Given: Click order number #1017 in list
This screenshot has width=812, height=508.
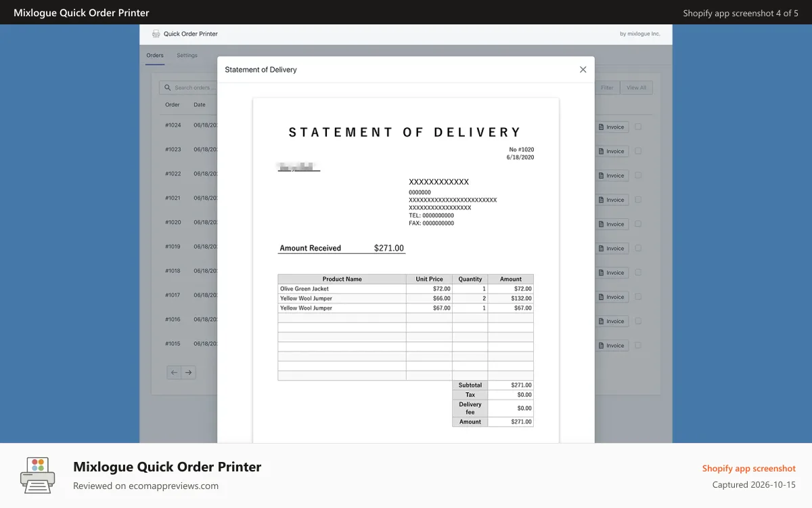Looking at the screenshot, I should [x=173, y=295].
